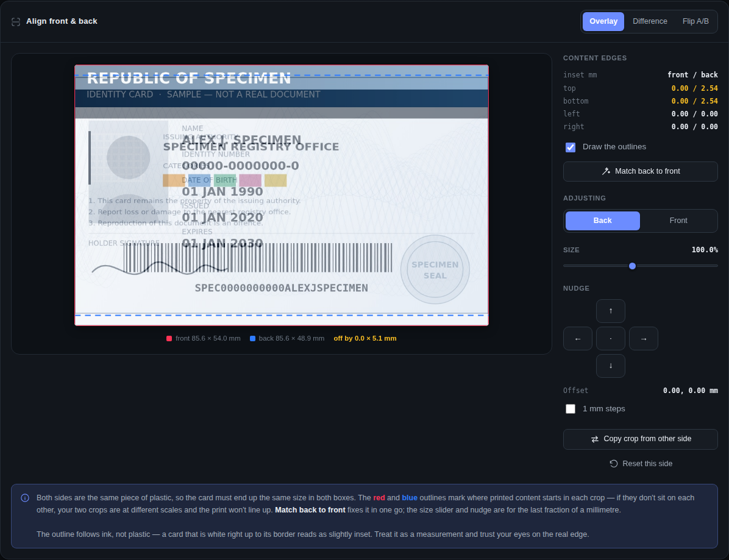Screen dimensions: 729x560
Task: Click the Size slider handle
Action: pyautogui.click(x=632, y=266)
